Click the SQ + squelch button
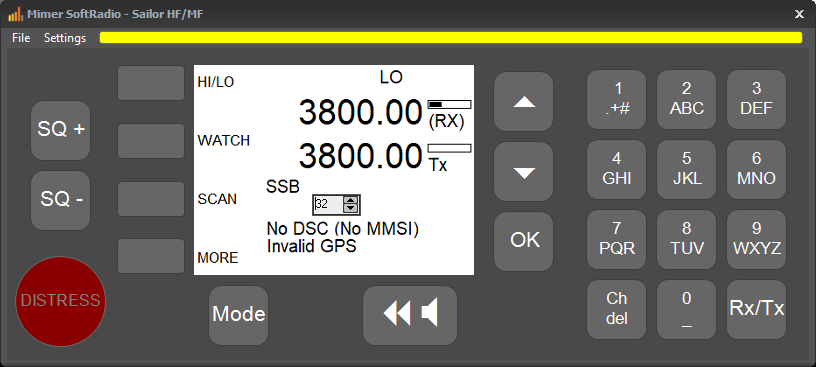 [61, 131]
